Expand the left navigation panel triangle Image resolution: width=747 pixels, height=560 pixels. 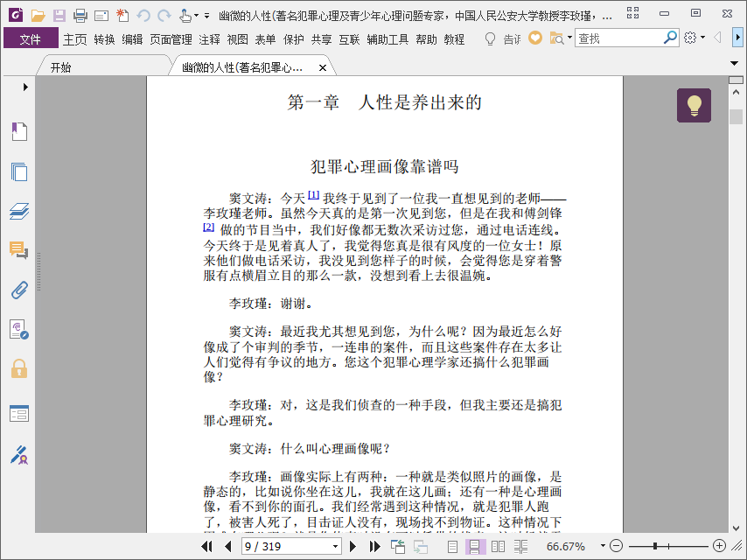coord(25,87)
